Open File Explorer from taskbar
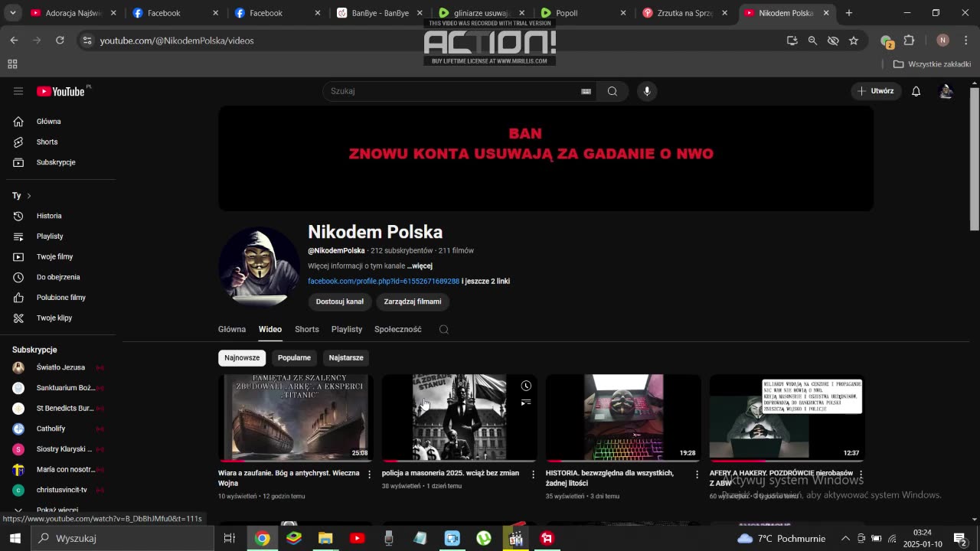 click(325, 538)
